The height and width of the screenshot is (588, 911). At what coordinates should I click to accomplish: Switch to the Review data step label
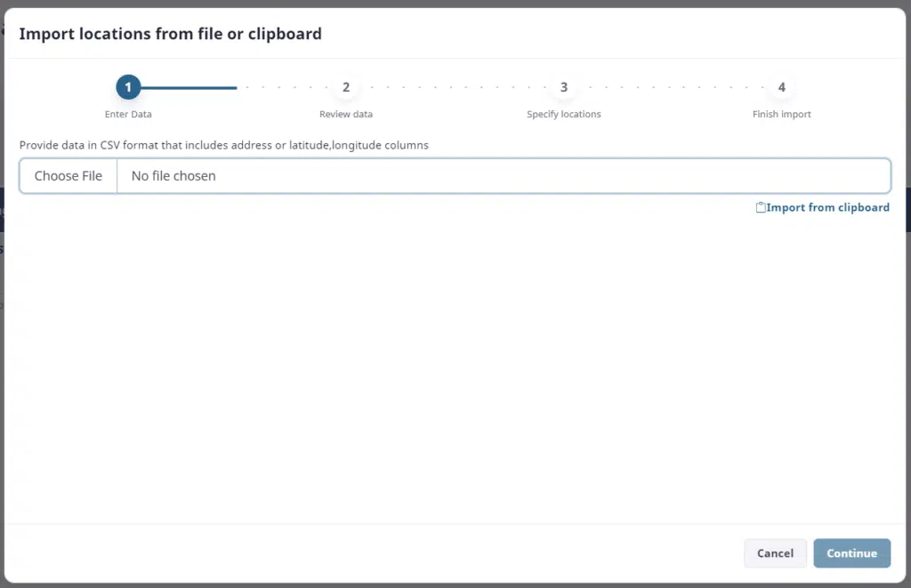[346, 114]
